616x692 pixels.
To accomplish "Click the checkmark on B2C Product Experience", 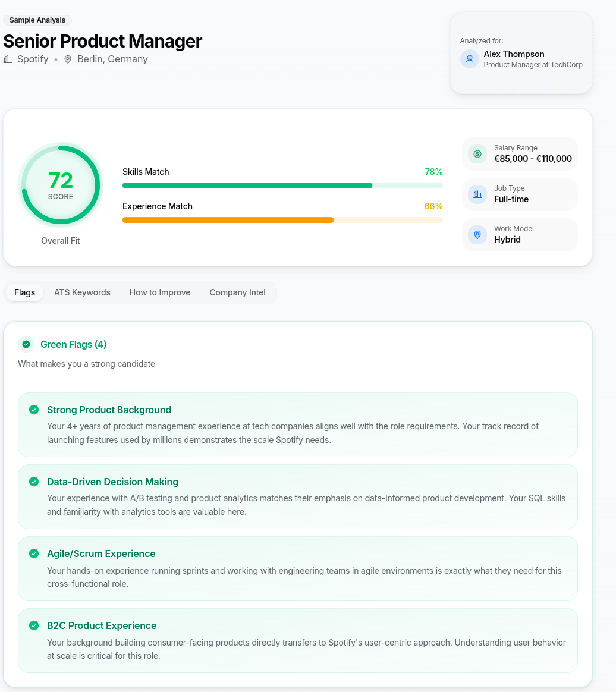I will pos(34,625).
